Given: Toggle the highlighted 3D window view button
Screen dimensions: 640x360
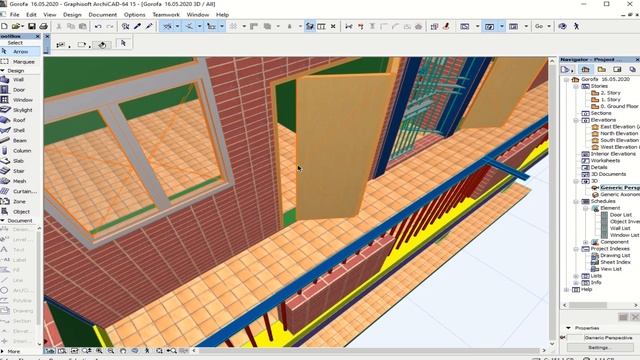Looking at the screenshot, I should tap(489, 26).
